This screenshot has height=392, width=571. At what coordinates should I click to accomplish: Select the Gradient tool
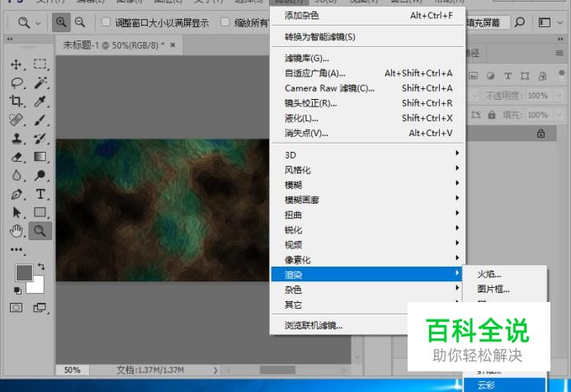(40, 157)
